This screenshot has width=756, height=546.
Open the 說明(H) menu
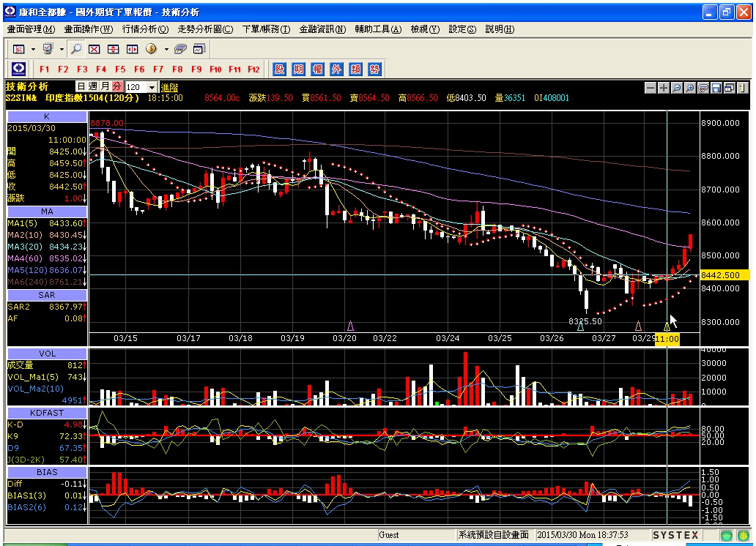[500, 29]
